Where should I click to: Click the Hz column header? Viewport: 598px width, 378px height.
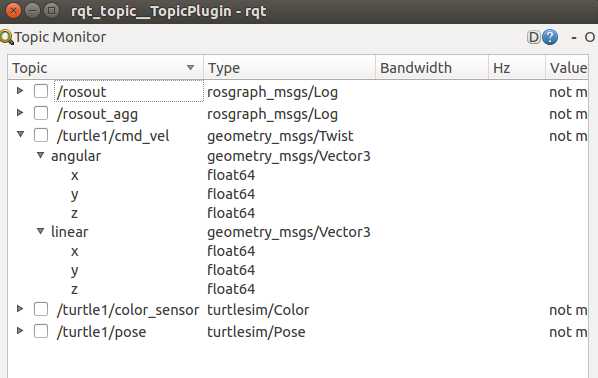pos(517,68)
